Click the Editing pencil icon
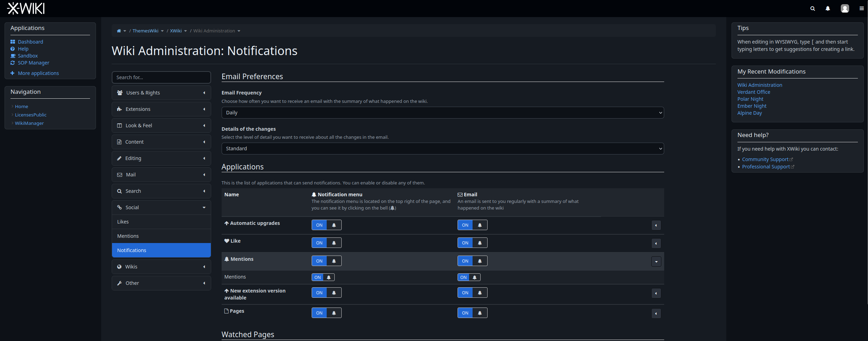The image size is (868, 341). pyautogui.click(x=119, y=158)
